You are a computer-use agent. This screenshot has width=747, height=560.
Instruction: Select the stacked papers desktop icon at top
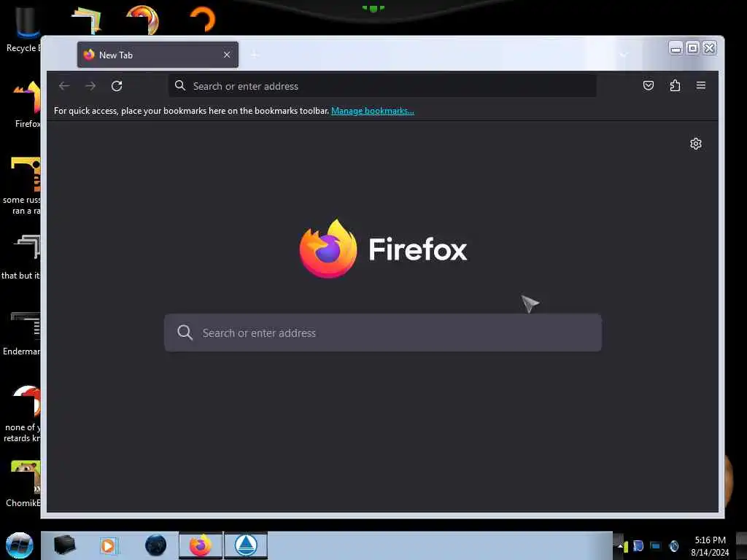click(86, 20)
